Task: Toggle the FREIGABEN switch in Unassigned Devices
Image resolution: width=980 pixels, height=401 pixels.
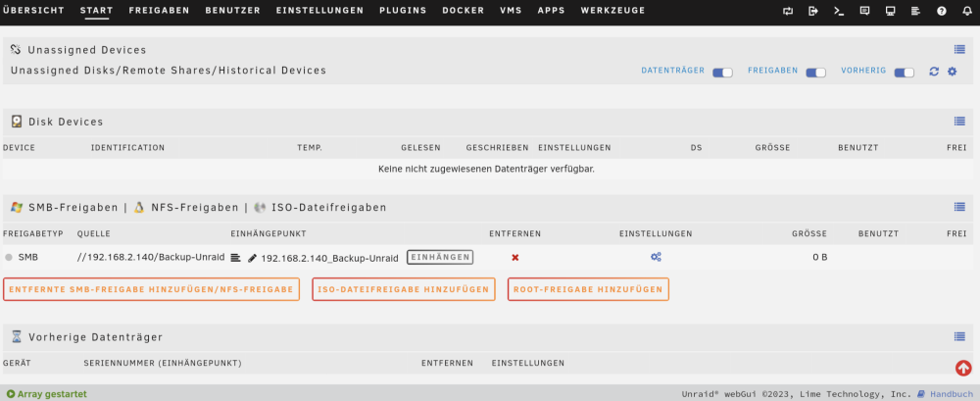Action: pos(815,73)
